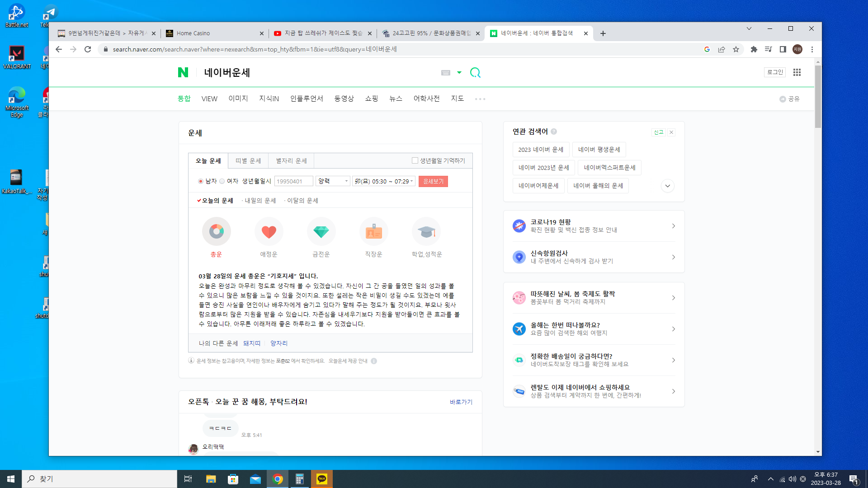Click 바로가기 link for 오픈톡
The height and width of the screenshot is (488, 868).
pyautogui.click(x=461, y=402)
